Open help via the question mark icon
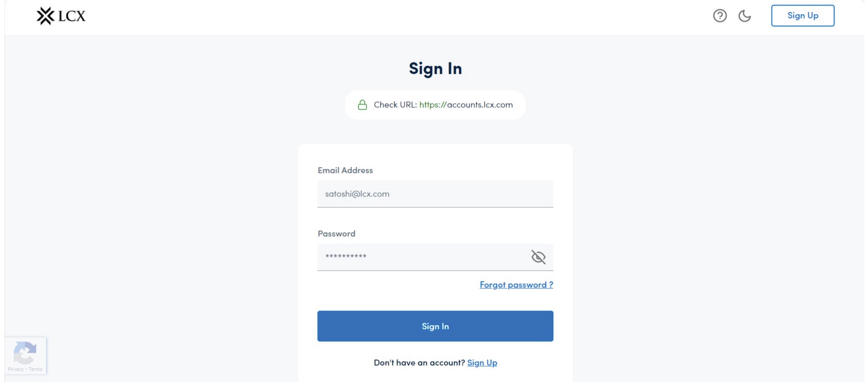 [x=720, y=16]
